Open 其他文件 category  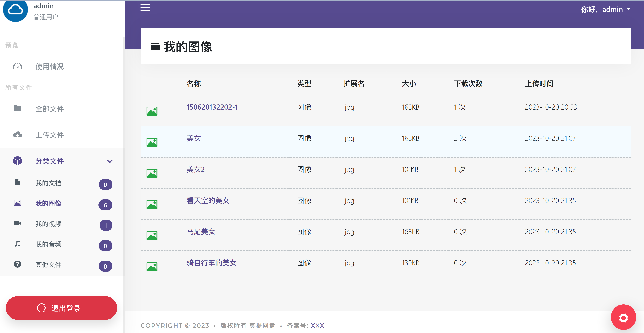click(x=48, y=264)
